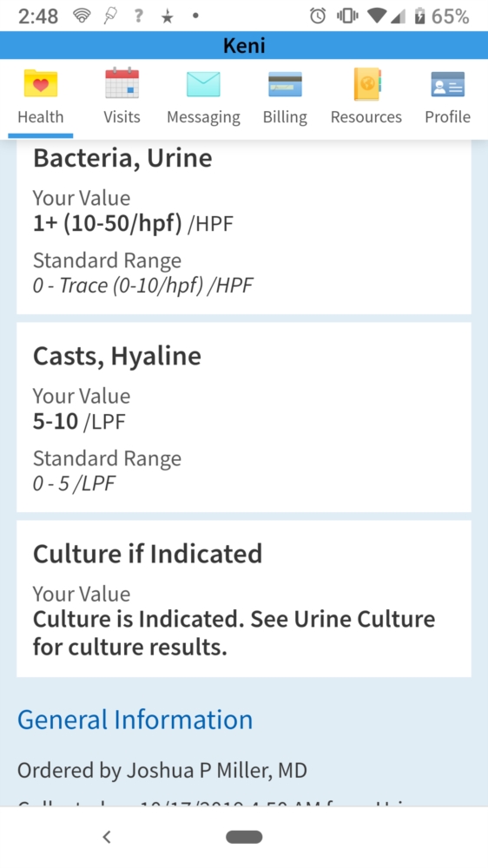Tap the Profile ID card icon
Screen dimensions: 488x868
pos(447,84)
